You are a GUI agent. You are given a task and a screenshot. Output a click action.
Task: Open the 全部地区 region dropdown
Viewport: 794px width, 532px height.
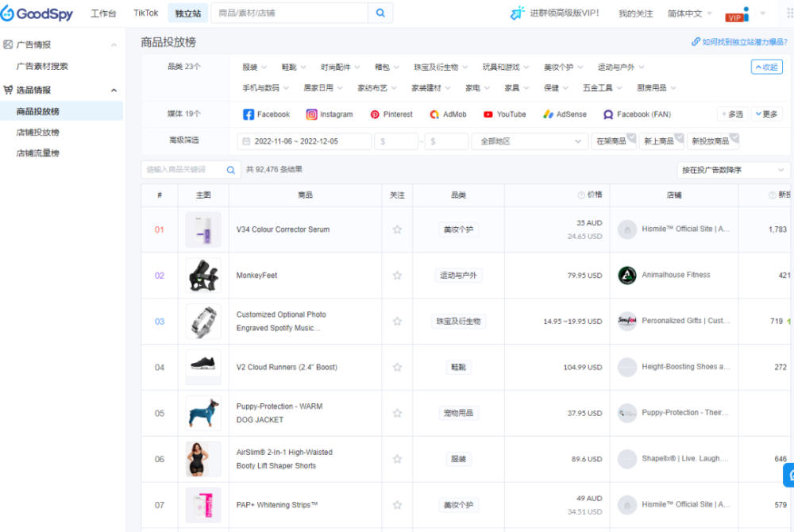click(x=530, y=141)
